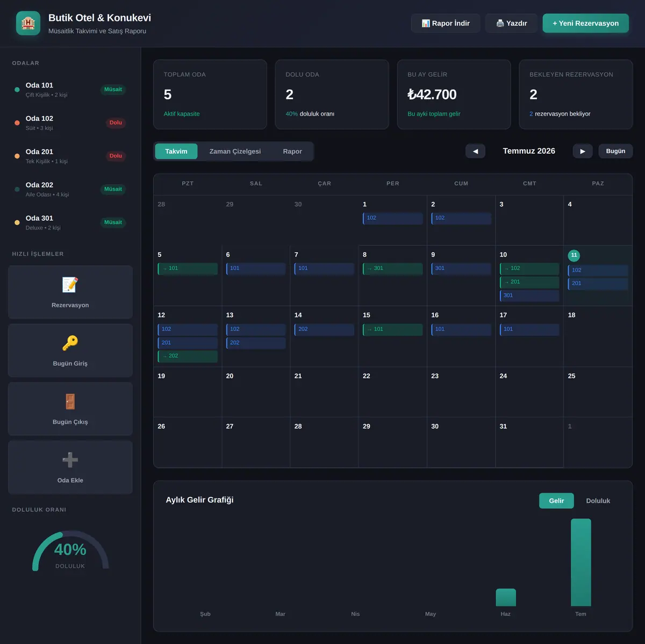The image size is (645, 644).
Task: Switch chart to Doluluk view
Action: coord(598,501)
